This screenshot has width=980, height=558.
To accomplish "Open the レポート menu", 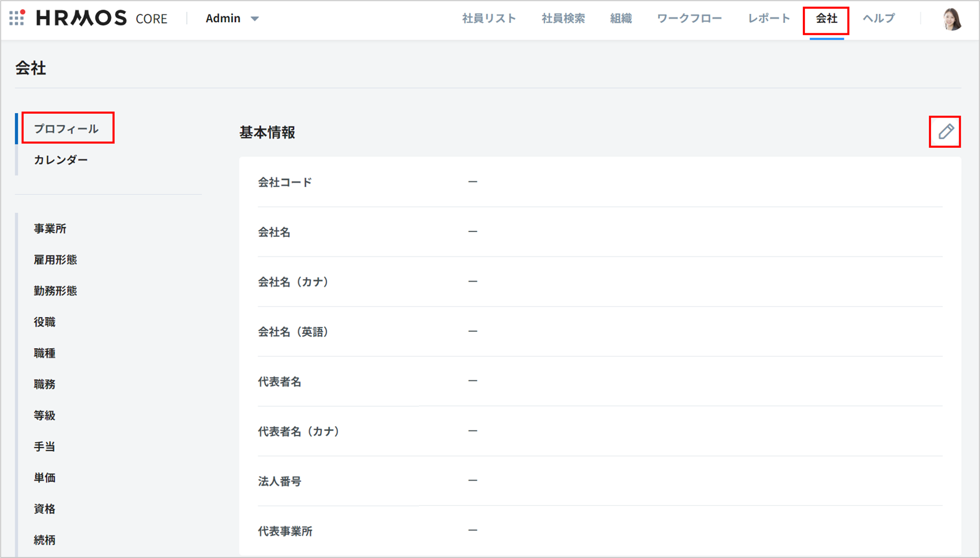I will click(x=768, y=18).
